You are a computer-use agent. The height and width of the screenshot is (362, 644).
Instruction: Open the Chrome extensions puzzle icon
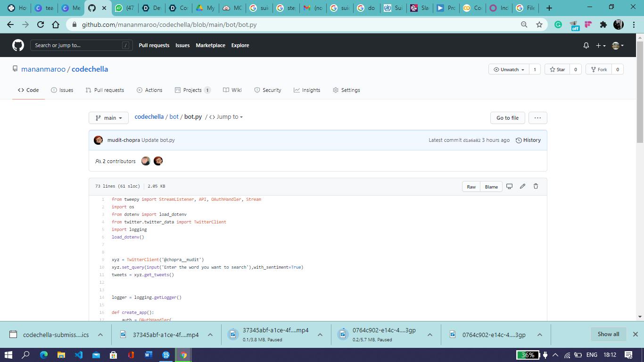tap(603, 25)
